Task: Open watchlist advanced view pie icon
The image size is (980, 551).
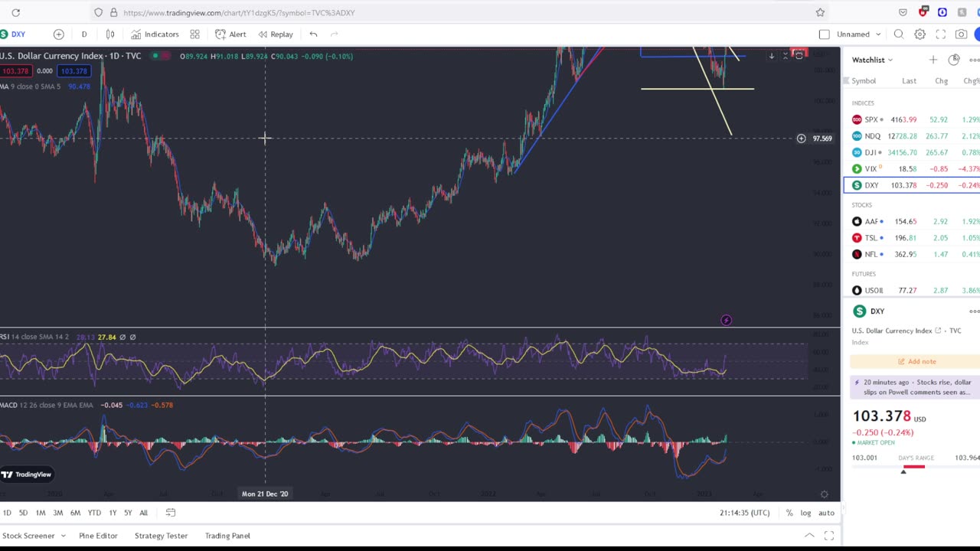Action: [x=953, y=60]
